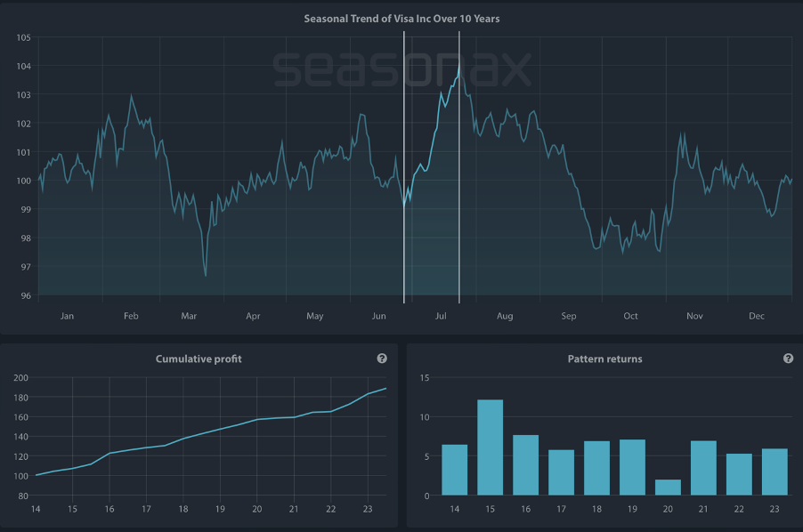Click the '105' value on the seasonal chart axis
Image resolution: width=803 pixels, height=532 pixels.
coord(23,38)
